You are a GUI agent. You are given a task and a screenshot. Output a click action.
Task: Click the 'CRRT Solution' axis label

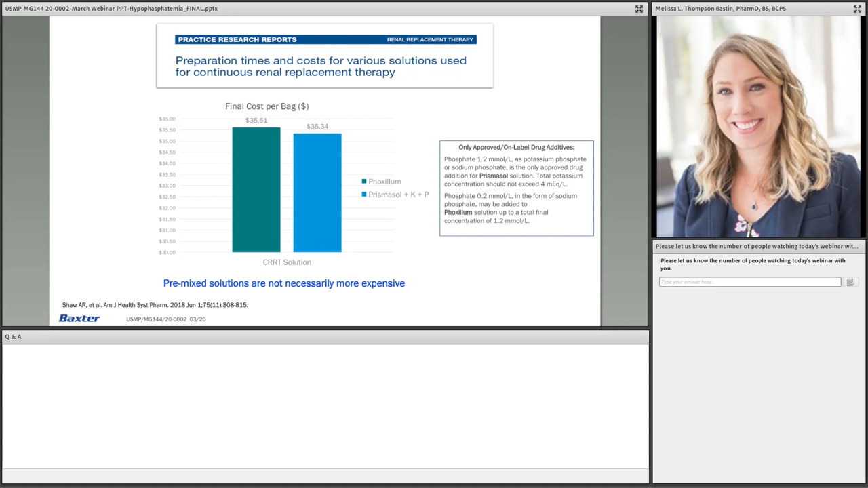pos(287,262)
